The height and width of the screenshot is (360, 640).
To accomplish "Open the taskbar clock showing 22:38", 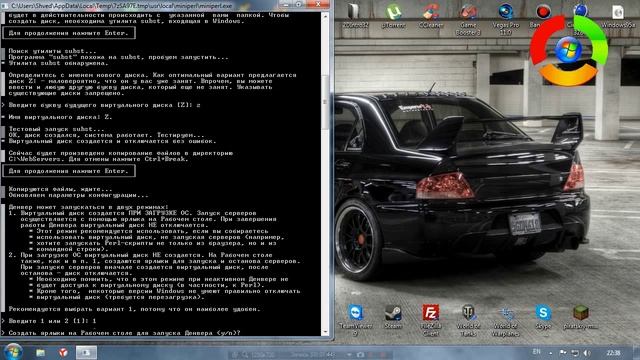I will (613, 353).
